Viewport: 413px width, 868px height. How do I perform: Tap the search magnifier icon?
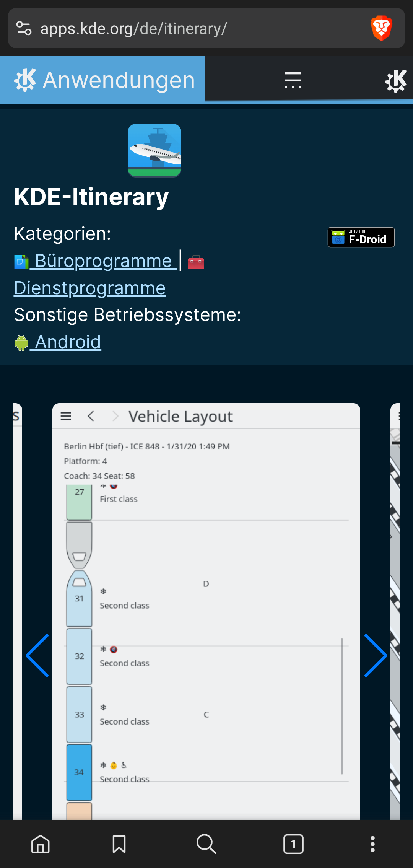(x=206, y=844)
